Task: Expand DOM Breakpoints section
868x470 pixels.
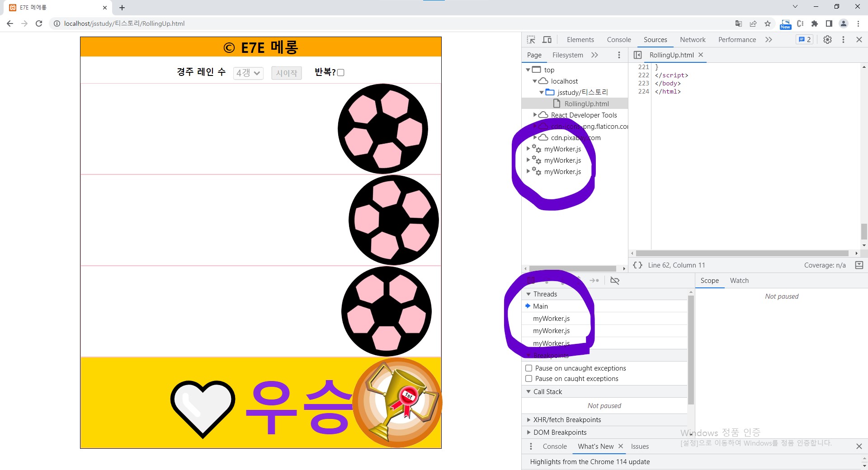Action: [528, 432]
